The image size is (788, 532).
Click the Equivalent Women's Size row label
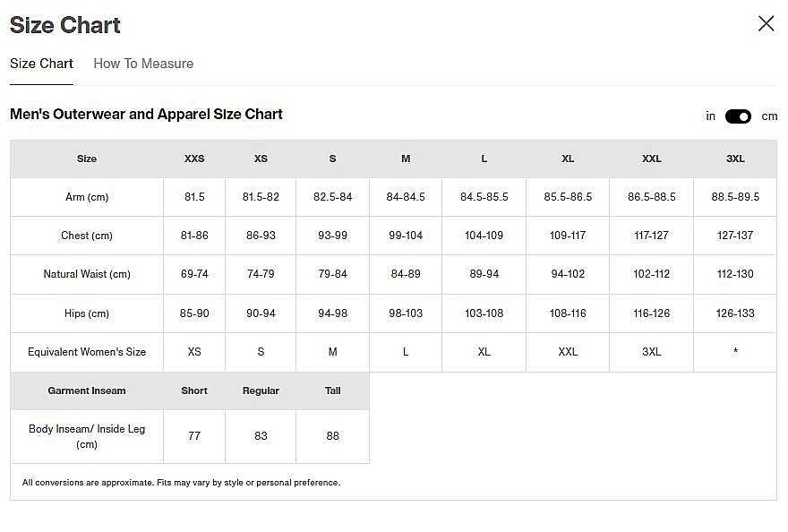pos(87,352)
